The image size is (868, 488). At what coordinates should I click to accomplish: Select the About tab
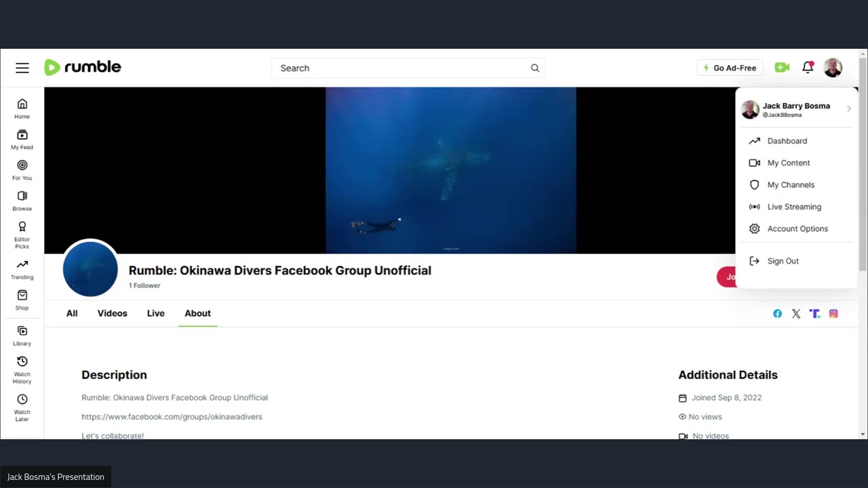(x=198, y=313)
